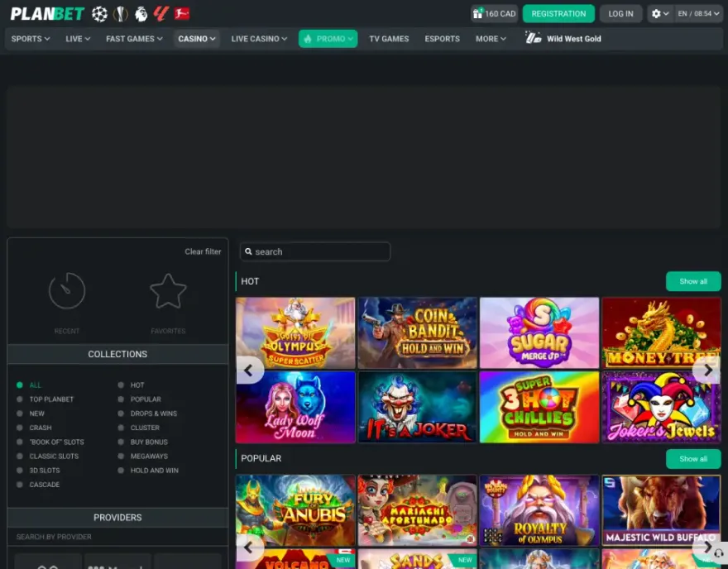Open the EN language and time dropdown
Screen dimensions: 728x569
(x=698, y=13)
